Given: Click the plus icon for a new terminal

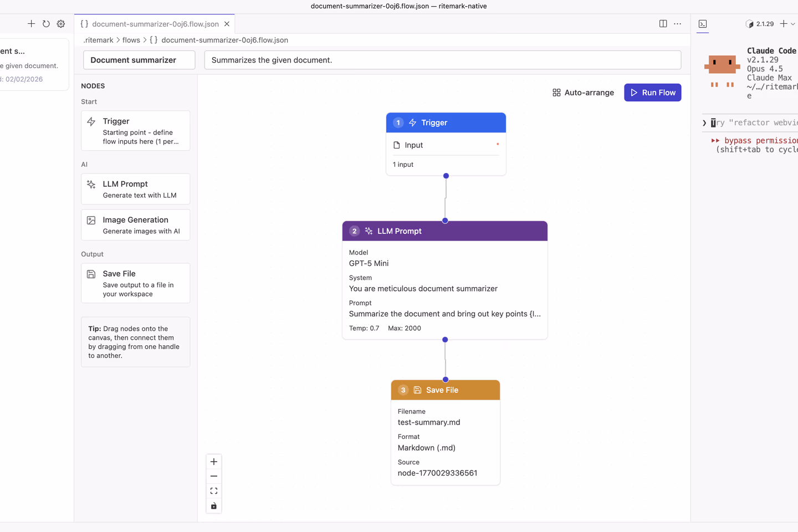Looking at the screenshot, I should coord(784,24).
